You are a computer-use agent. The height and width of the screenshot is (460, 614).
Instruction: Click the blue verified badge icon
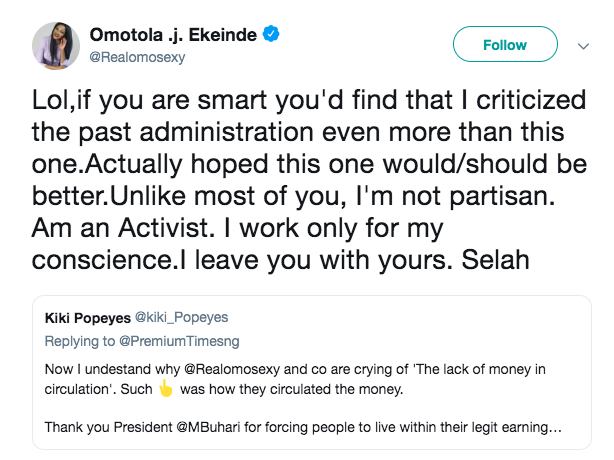[x=271, y=34]
